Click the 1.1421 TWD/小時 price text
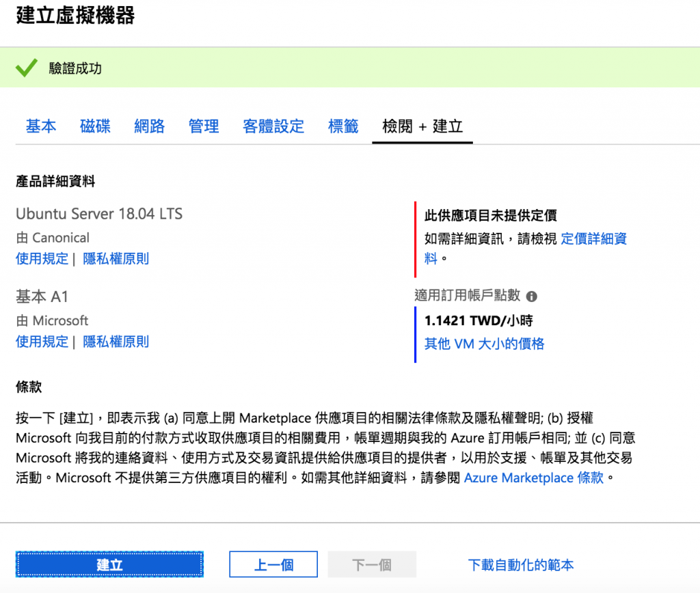Screen dimensions: 700x593 [479, 320]
